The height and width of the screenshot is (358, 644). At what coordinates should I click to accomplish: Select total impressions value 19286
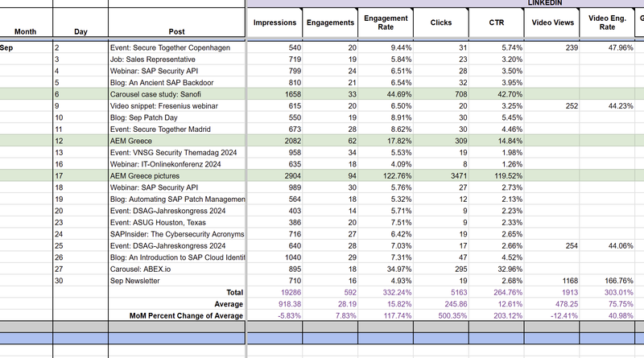coord(275,292)
